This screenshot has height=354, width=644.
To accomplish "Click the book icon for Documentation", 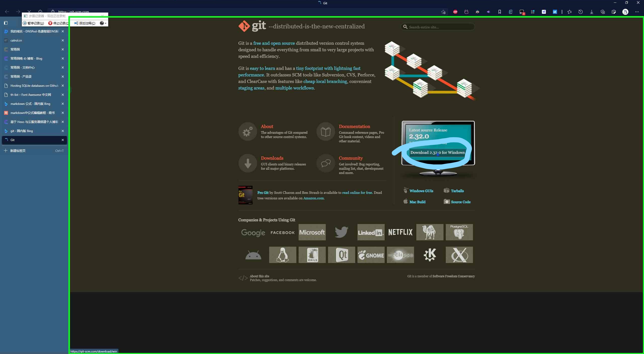I will pos(325,131).
